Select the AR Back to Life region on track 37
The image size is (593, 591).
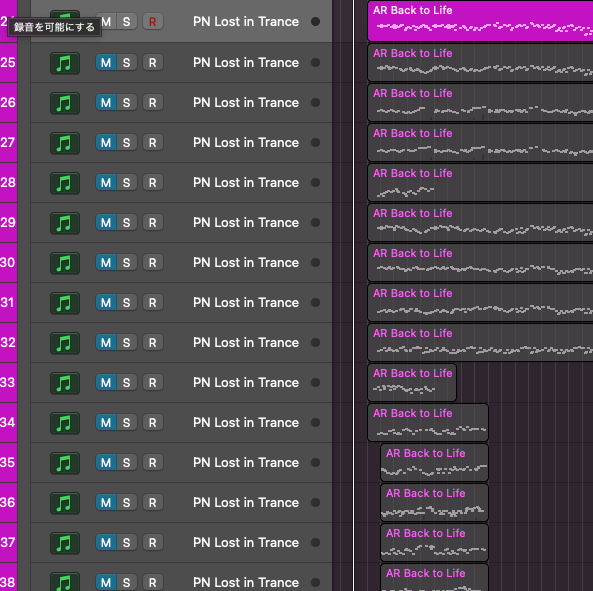click(x=434, y=543)
